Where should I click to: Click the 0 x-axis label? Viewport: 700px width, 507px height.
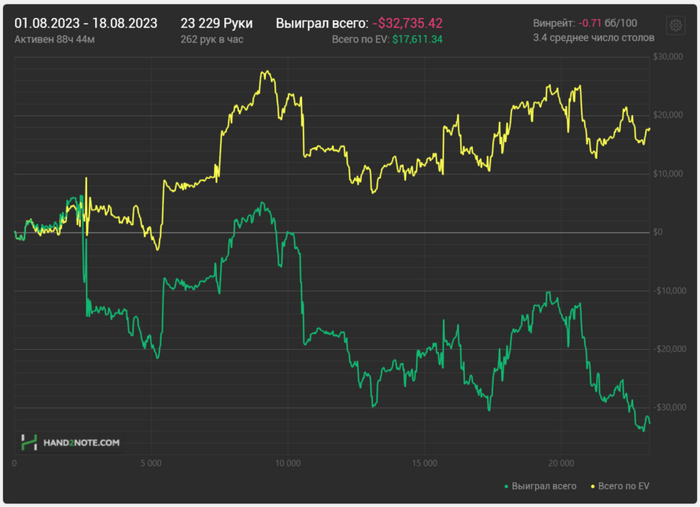pos(14,464)
